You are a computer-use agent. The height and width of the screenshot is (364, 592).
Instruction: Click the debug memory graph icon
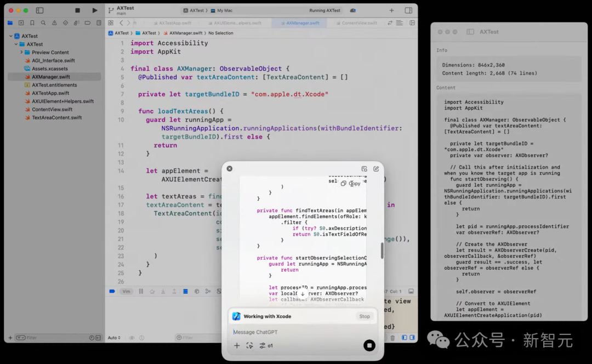(208, 292)
